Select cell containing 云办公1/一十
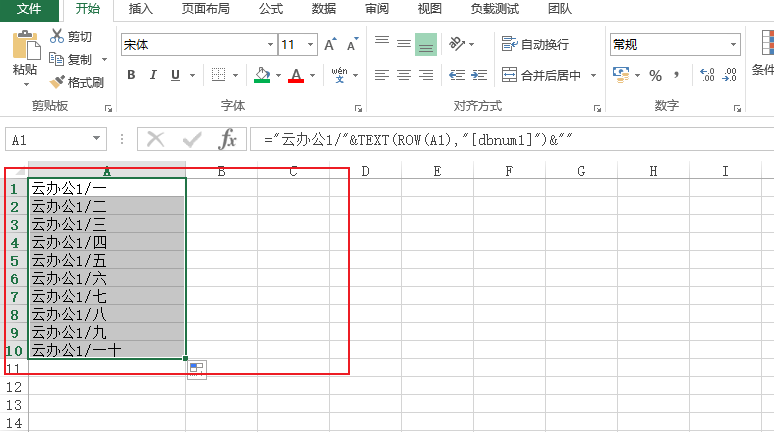This screenshot has height=432, width=774. pos(107,350)
